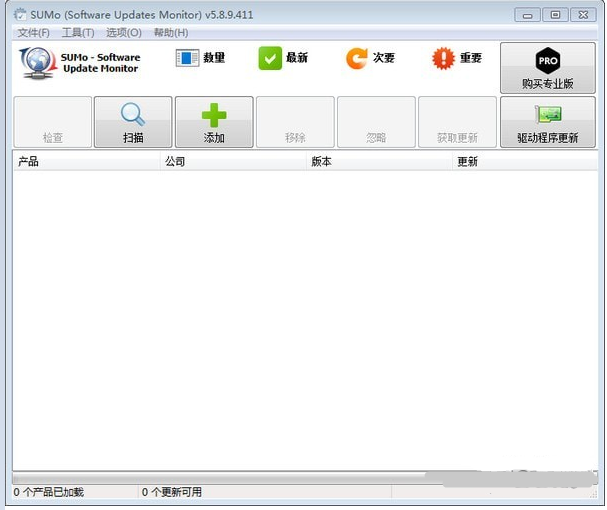Click status text 0 个产品已加载
The image size is (607, 510).
(x=49, y=492)
